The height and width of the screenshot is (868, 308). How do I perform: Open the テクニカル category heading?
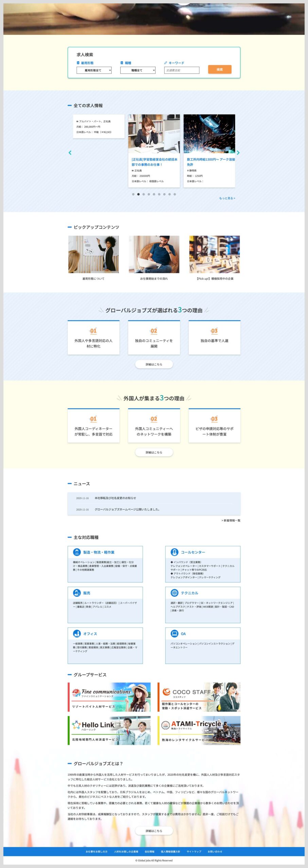(189, 593)
